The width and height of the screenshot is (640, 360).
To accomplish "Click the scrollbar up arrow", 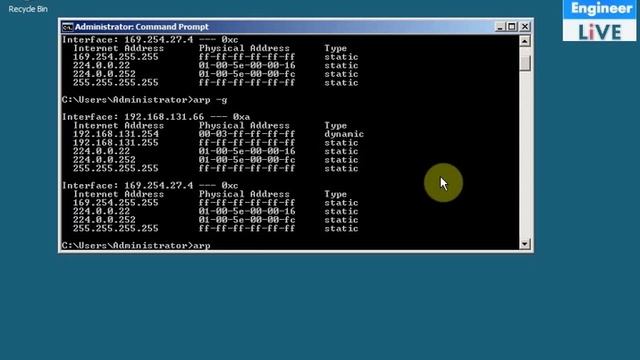I will tap(525, 41).
